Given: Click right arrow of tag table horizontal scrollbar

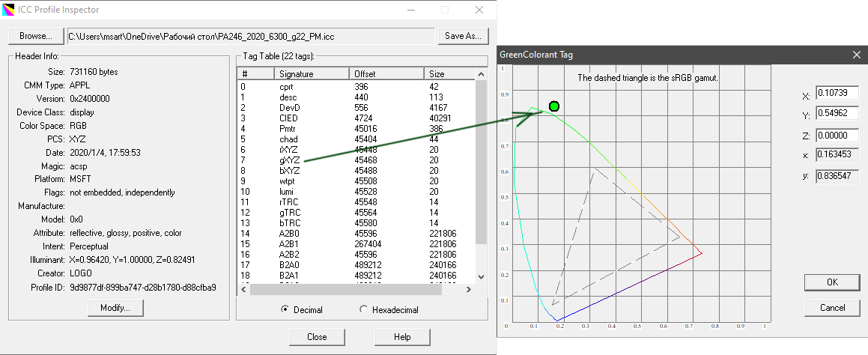Looking at the screenshot, I should pyautogui.click(x=468, y=289).
